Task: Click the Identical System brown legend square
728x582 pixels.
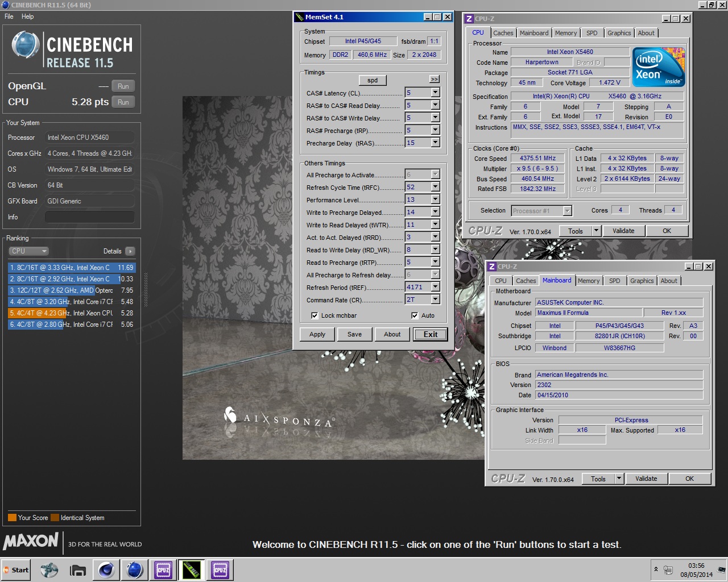Action: (x=55, y=518)
